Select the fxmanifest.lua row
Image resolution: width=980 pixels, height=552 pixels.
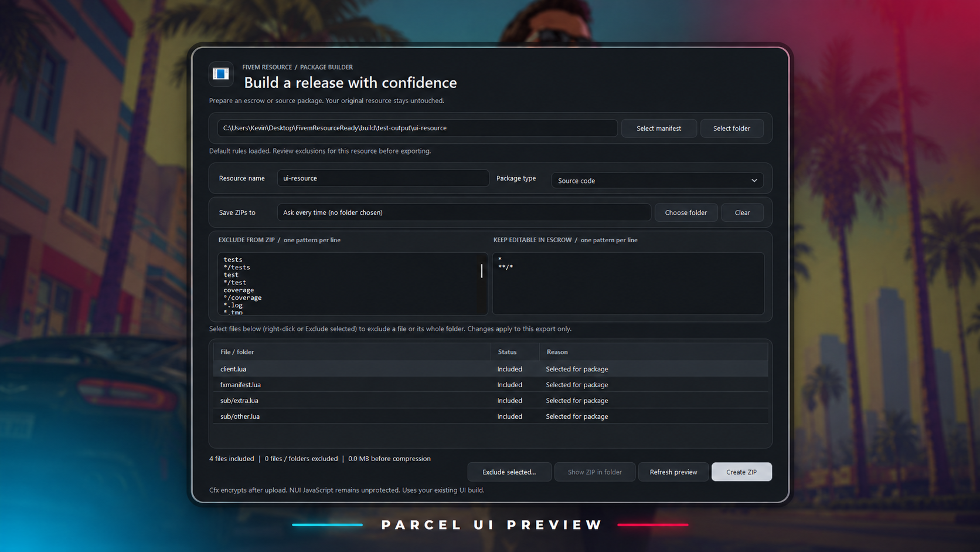click(x=490, y=385)
